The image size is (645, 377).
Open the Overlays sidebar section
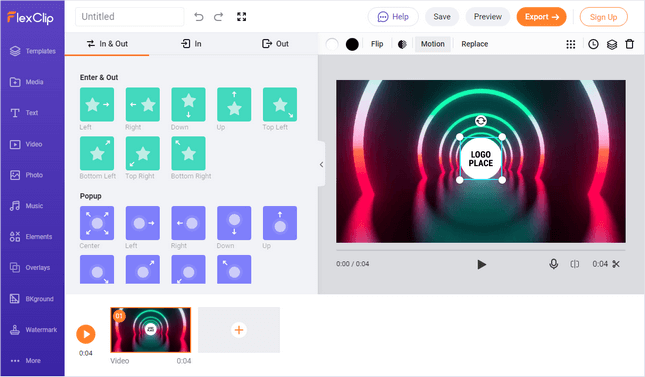point(30,268)
